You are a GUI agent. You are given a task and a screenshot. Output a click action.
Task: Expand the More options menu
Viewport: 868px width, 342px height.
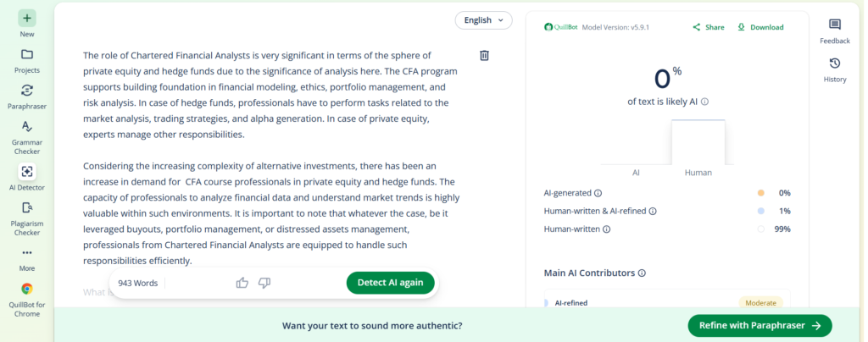(27, 252)
